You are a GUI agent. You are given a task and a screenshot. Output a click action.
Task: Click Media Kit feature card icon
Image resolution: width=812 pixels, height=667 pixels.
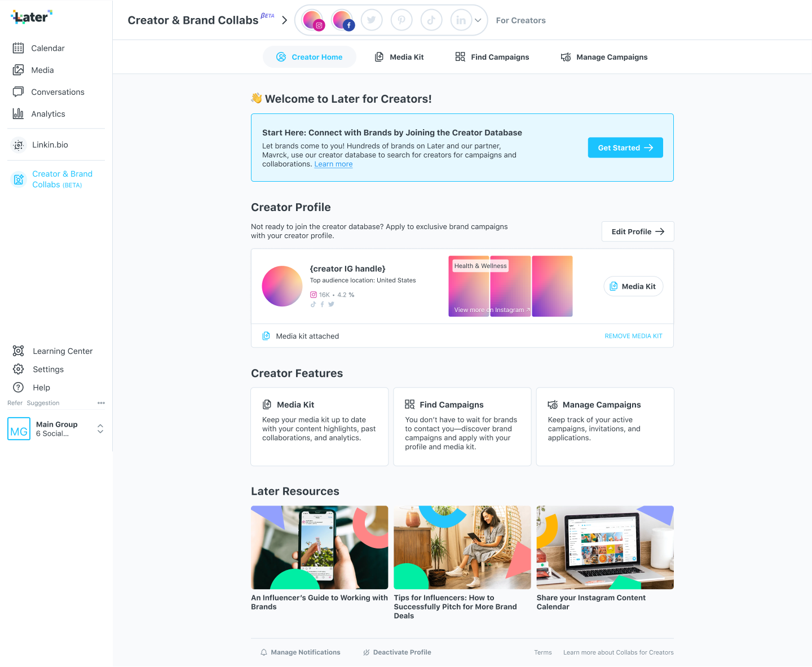(267, 405)
